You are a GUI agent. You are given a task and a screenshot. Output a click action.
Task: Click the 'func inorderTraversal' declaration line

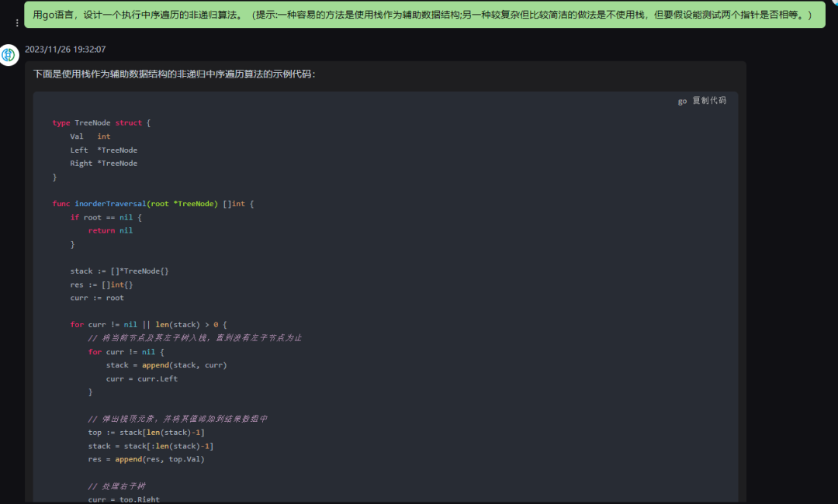[154, 203]
